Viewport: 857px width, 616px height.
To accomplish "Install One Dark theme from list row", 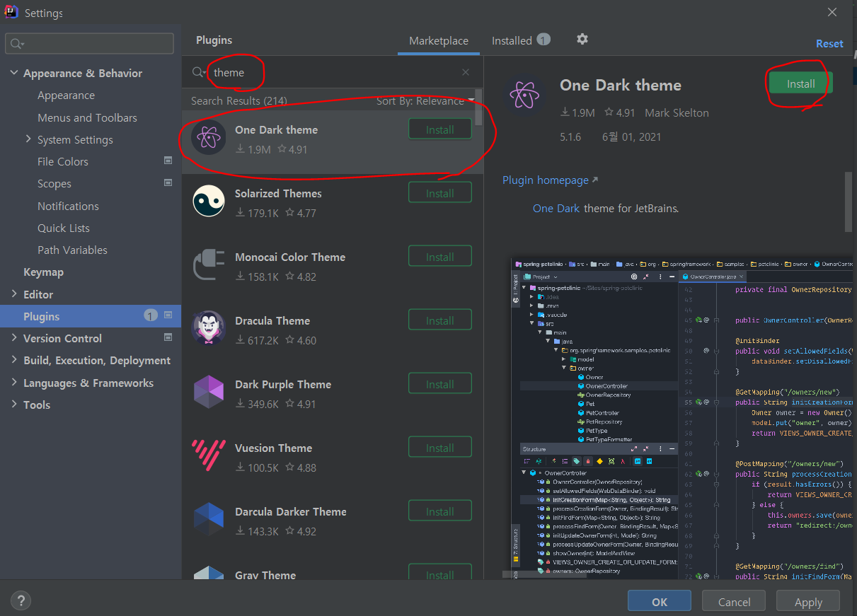I will click(440, 129).
